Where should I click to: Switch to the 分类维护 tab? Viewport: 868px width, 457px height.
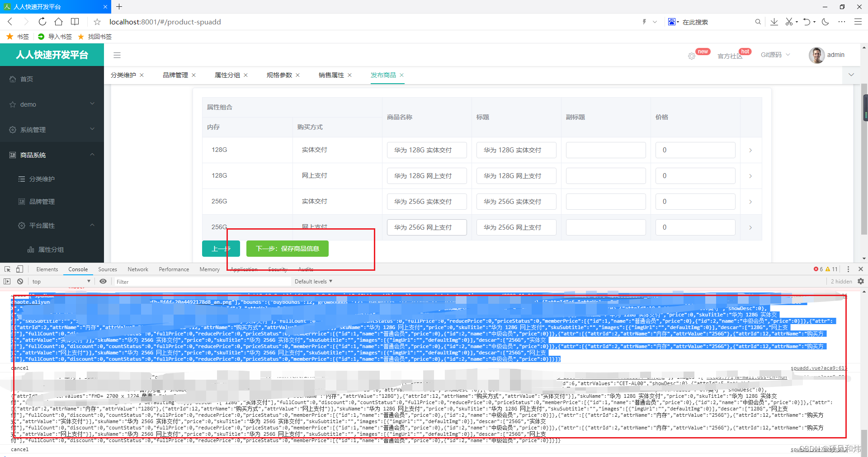[123, 75]
